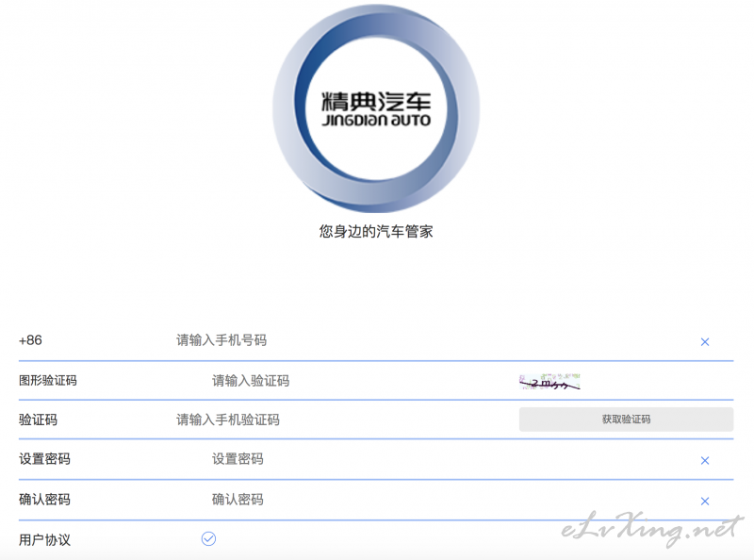Click the 精典汽车 Jingdian Auto logo
The width and height of the screenshot is (754, 560).
tap(376, 108)
